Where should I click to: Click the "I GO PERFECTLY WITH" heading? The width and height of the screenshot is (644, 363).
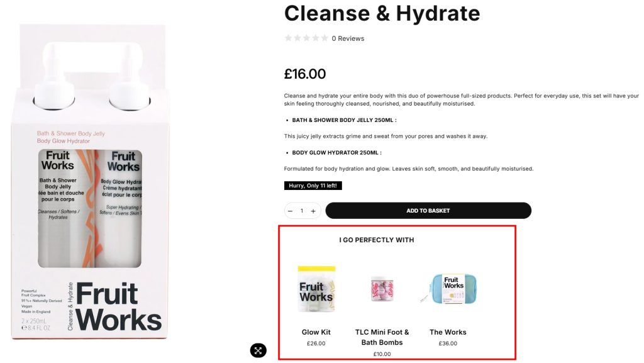coord(377,240)
